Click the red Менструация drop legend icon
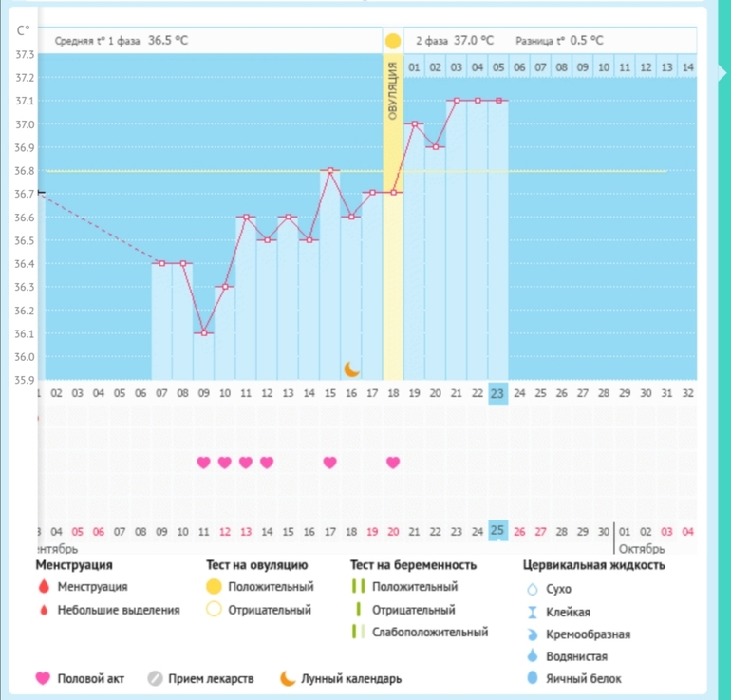 coord(42,588)
